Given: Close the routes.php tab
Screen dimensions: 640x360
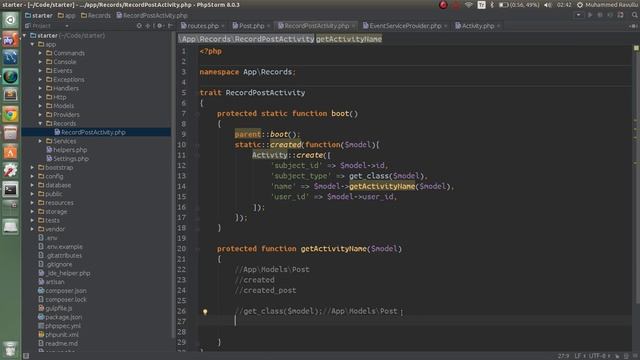Looking at the screenshot, I should coord(223,26).
